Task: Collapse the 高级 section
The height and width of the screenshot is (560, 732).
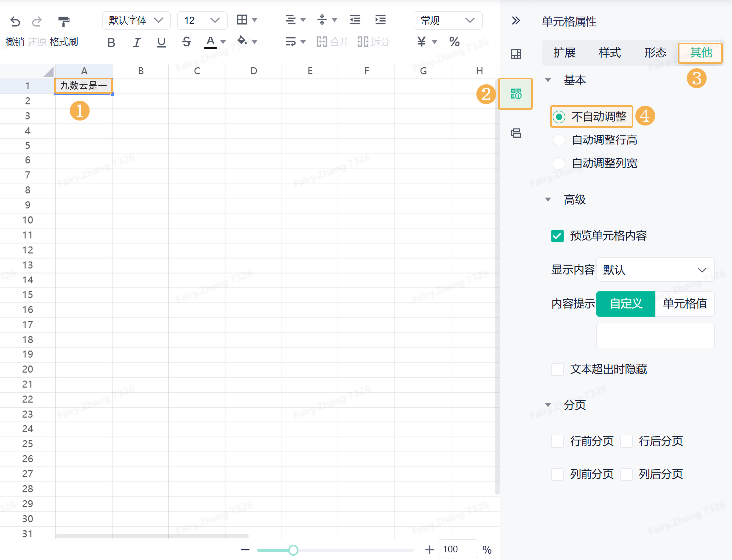Action: (548, 200)
